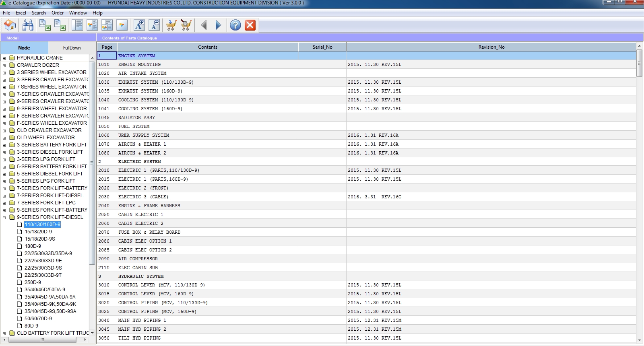Image resolution: width=644 pixels, height=346 pixels.
Task: Click the contents table scroll down arrow
Action: pos(639,340)
